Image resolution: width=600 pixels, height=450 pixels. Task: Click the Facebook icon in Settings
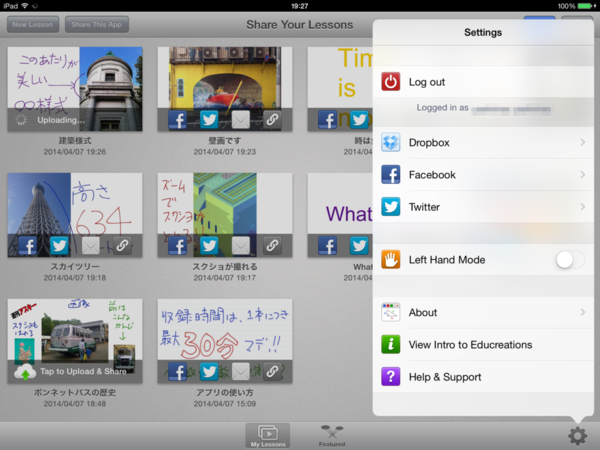pyautogui.click(x=390, y=174)
